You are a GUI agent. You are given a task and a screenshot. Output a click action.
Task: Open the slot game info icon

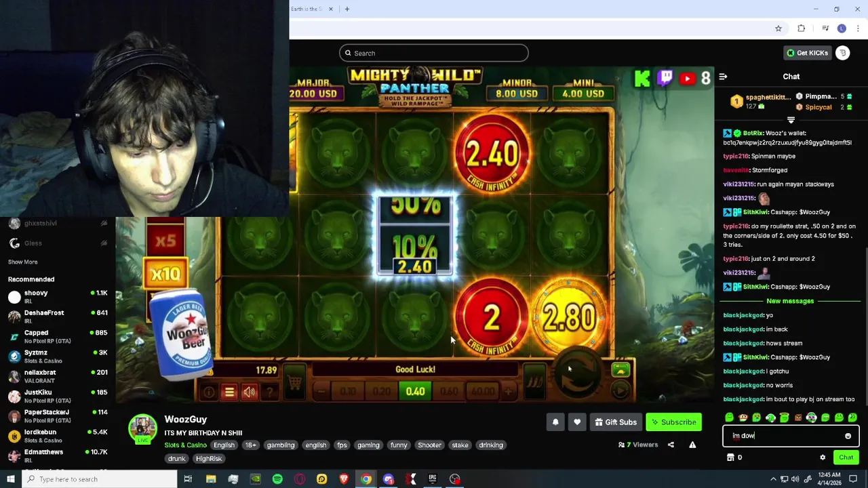(x=209, y=392)
